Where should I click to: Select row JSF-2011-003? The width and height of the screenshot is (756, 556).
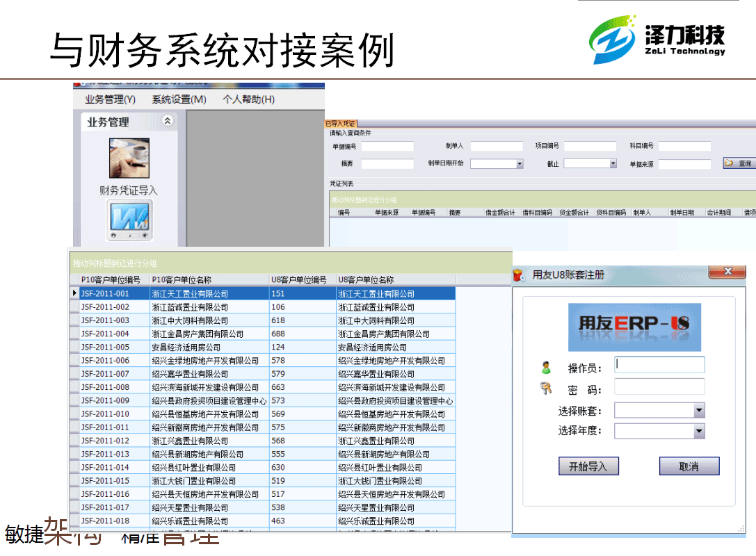(263, 320)
